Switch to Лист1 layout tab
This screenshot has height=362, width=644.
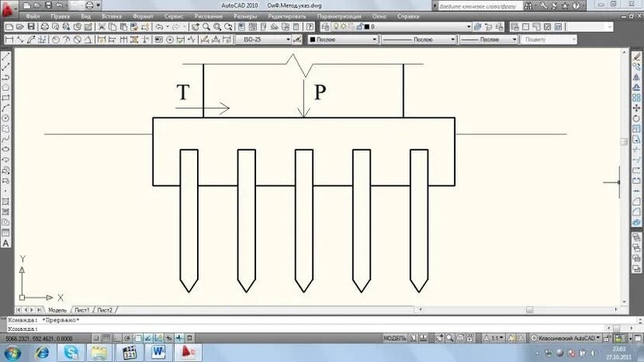coord(81,310)
